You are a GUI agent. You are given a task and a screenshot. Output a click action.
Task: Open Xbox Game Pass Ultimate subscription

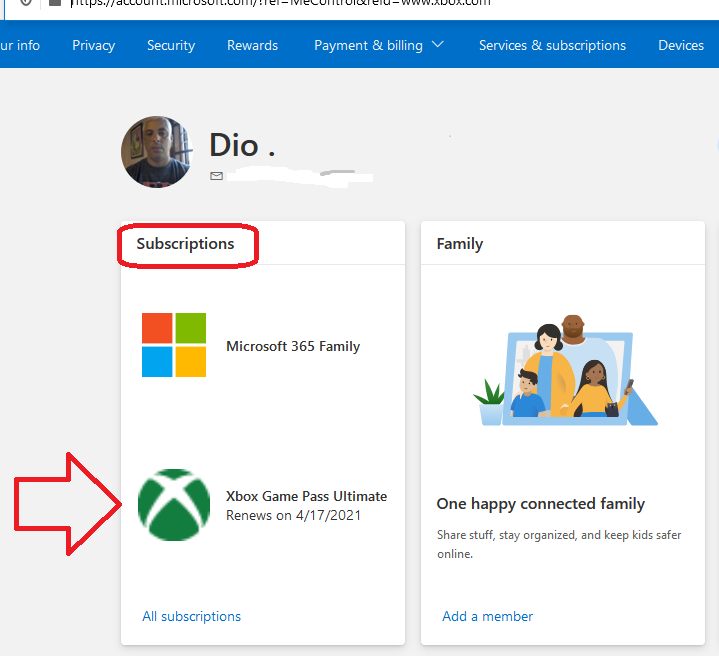click(x=306, y=496)
